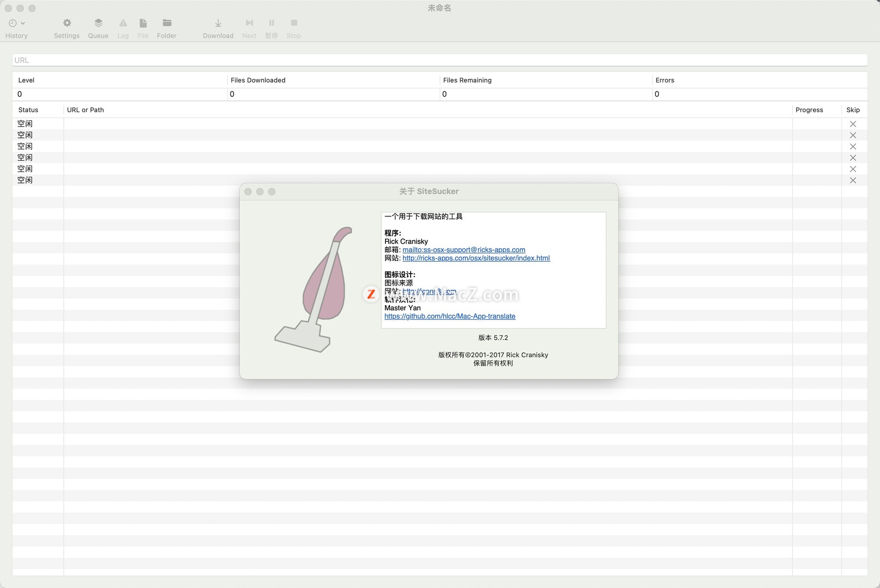This screenshot has width=880, height=588.
Task: Open the Queue stack icon
Action: point(98,23)
